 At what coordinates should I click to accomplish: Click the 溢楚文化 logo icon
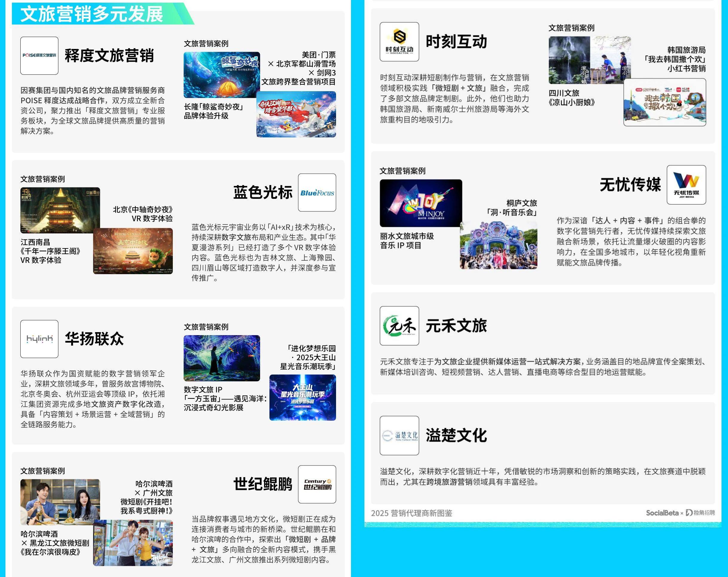[x=399, y=436]
